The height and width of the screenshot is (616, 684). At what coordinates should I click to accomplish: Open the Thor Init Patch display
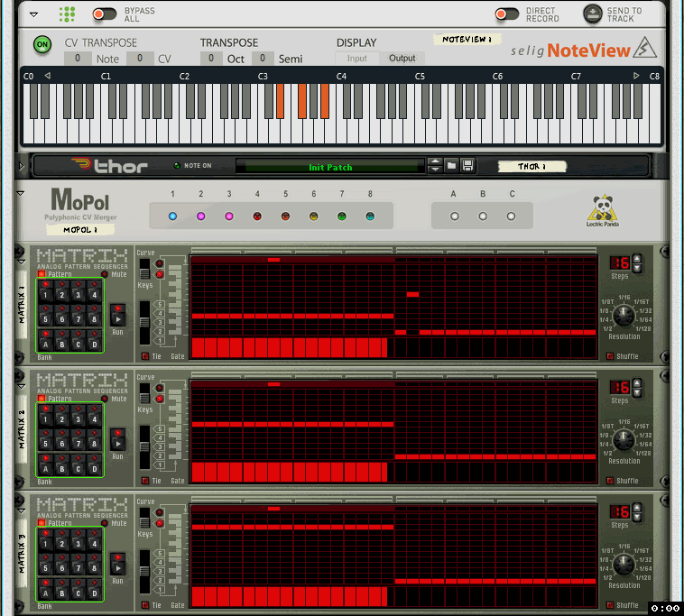pyautogui.click(x=330, y=168)
